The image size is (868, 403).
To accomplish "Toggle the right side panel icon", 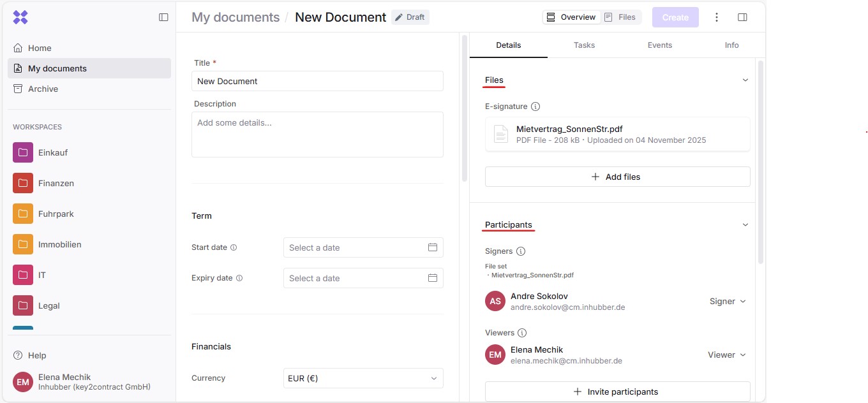I will [x=742, y=17].
